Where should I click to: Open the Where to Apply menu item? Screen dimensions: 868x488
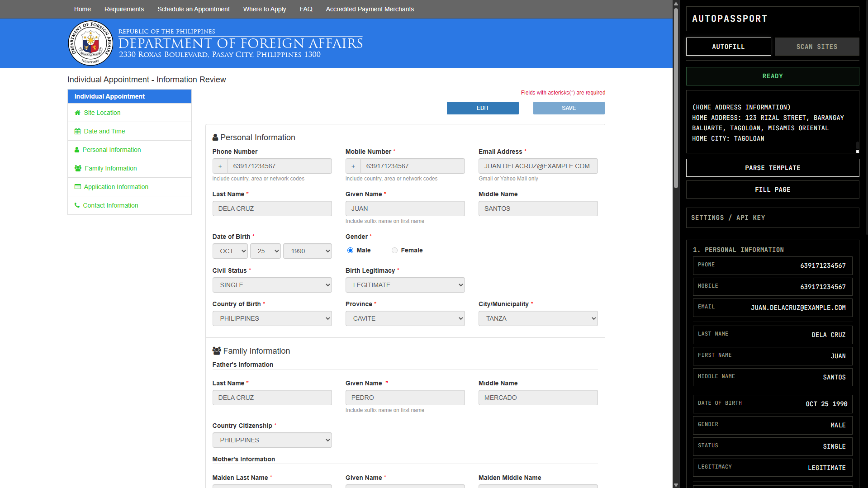[x=265, y=9]
